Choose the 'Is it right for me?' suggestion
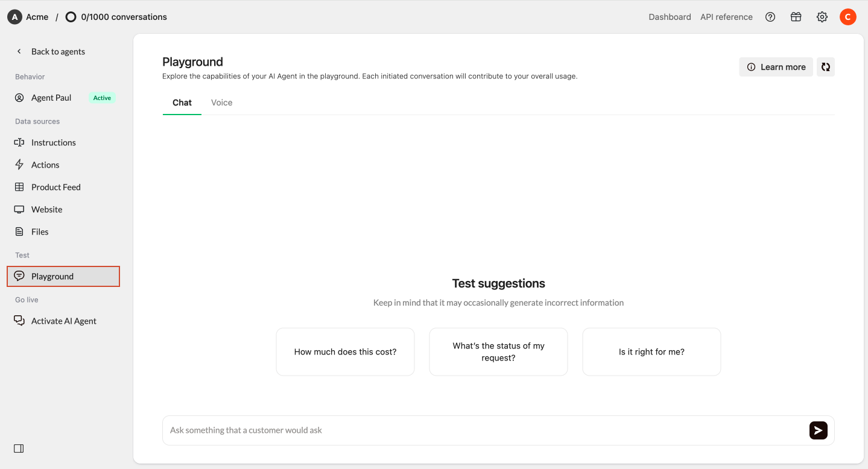 [x=651, y=352]
